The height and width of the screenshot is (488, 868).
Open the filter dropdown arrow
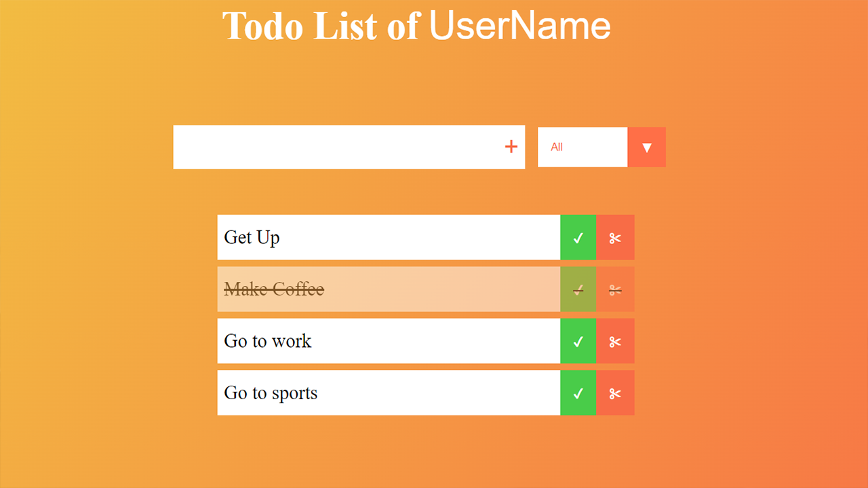pos(646,147)
